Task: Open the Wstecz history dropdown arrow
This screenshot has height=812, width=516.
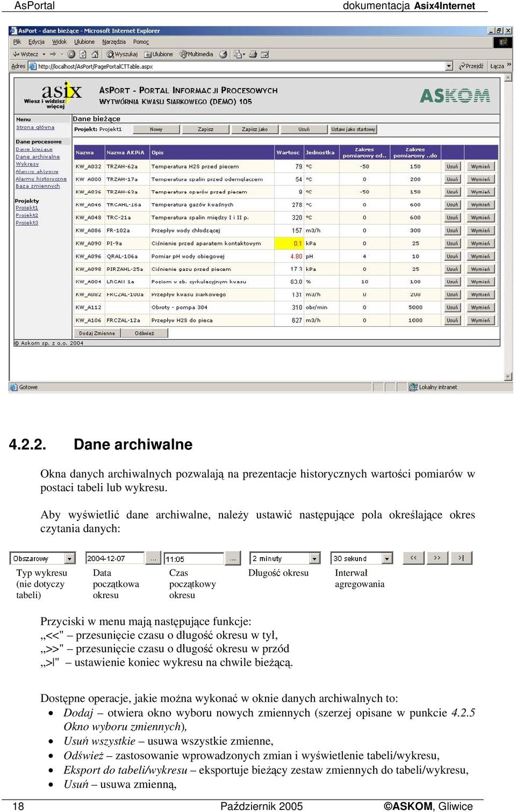Action: click(44, 54)
